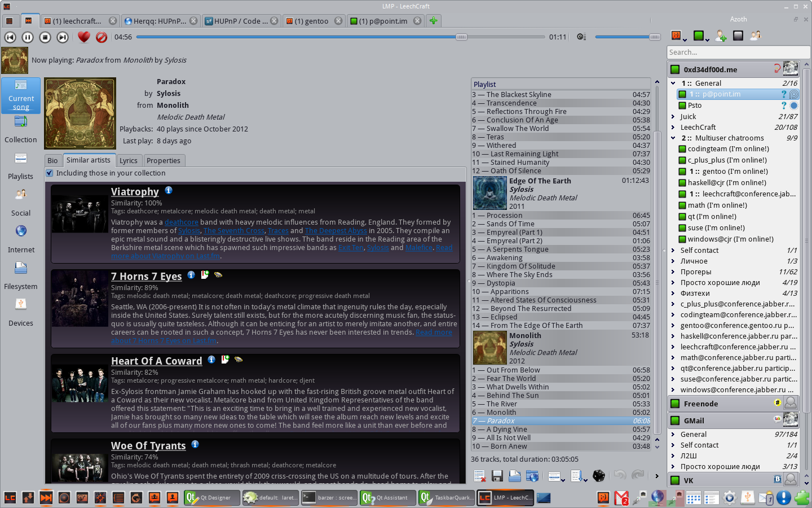Screen dimensions: 812x508
Task: Follow the Viatrophy artist name link
Action: click(x=135, y=192)
